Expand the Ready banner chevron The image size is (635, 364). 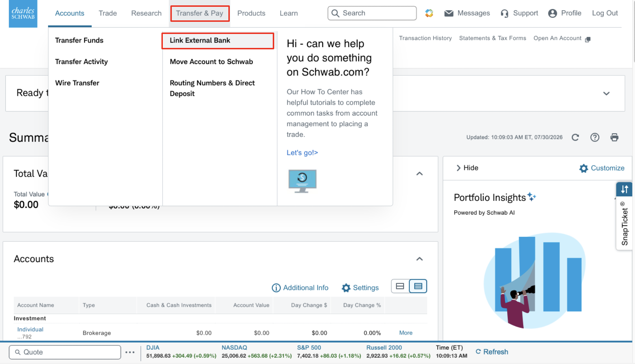606,94
